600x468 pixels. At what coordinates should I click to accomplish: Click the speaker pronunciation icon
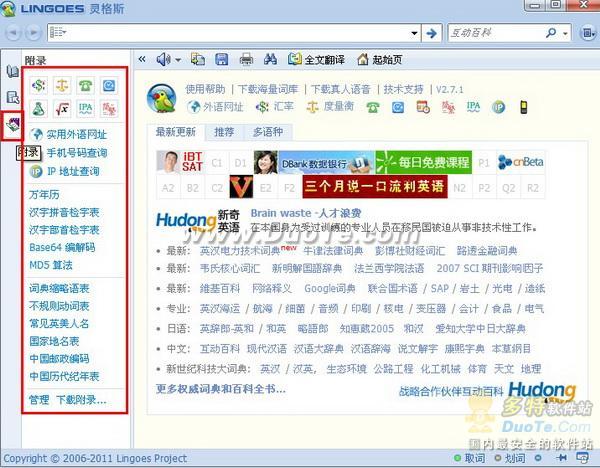[x=163, y=59]
